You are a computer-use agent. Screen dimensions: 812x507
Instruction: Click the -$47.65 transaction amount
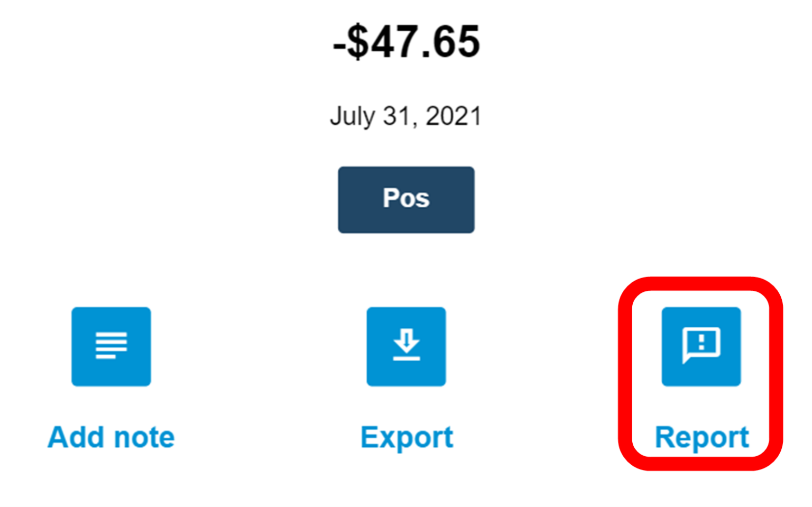pos(406,42)
